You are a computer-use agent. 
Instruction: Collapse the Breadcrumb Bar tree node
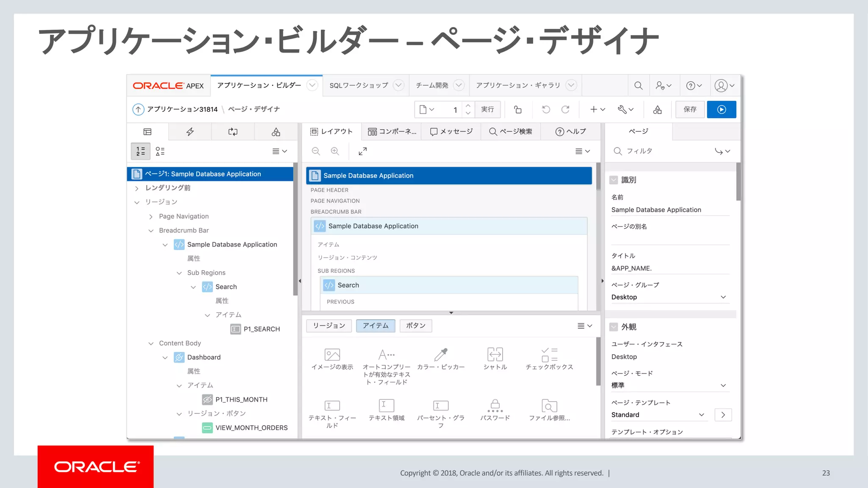tap(151, 231)
